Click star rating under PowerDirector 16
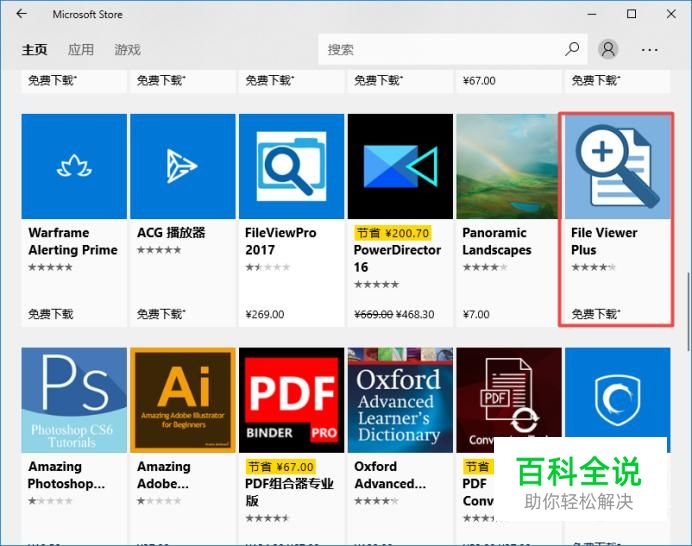This screenshot has width=692, height=546. coord(376,284)
